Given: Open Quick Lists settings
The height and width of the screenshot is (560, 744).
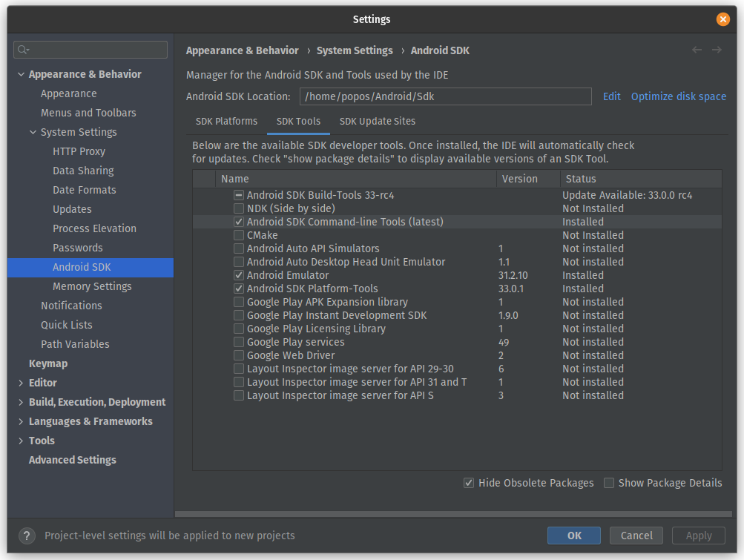Looking at the screenshot, I should click(x=67, y=325).
